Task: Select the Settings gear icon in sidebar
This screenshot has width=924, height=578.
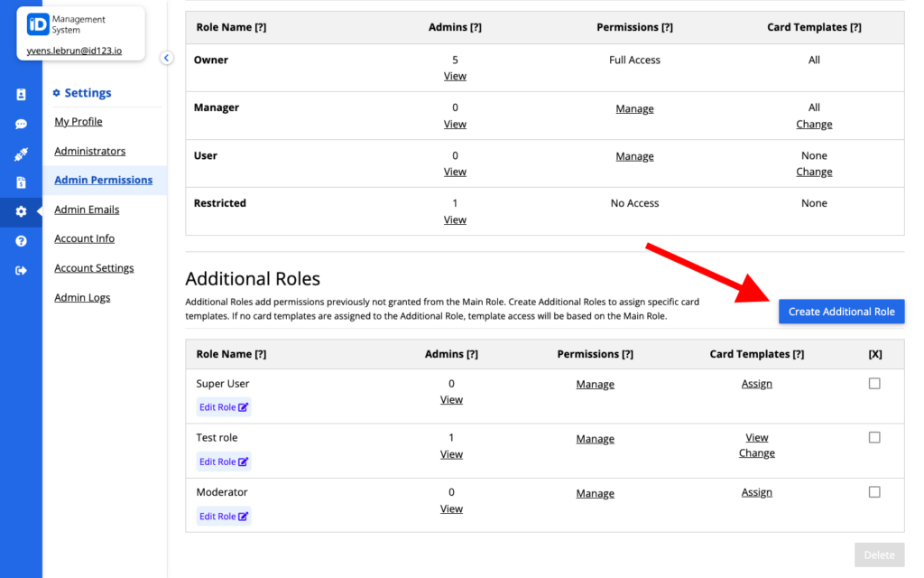Action: [20, 211]
